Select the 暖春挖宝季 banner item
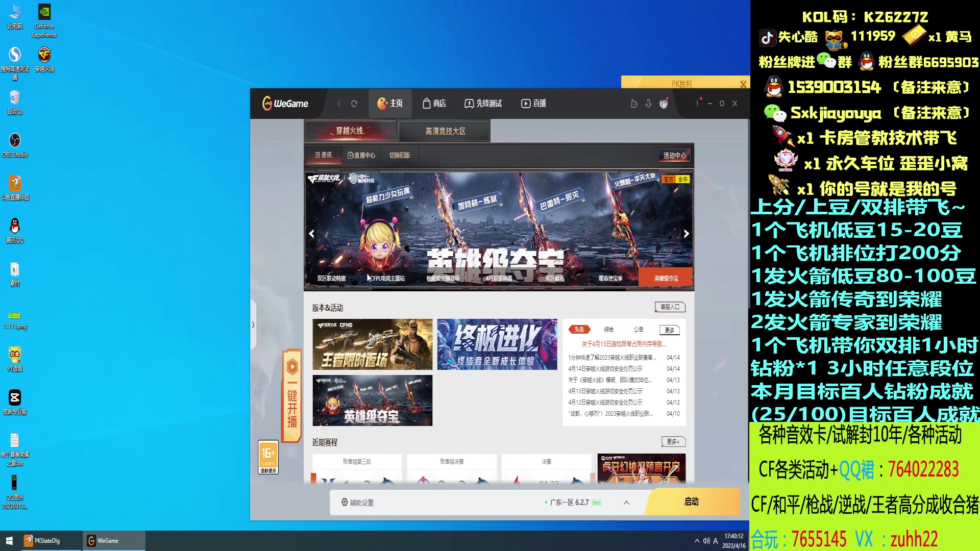This screenshot has width=980, height=551. [x=610, y=279]
